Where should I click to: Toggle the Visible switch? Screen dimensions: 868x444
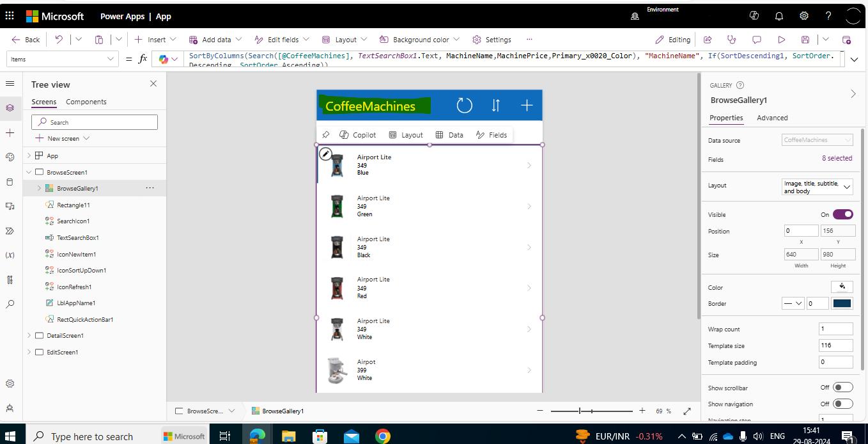pos(842,214)
